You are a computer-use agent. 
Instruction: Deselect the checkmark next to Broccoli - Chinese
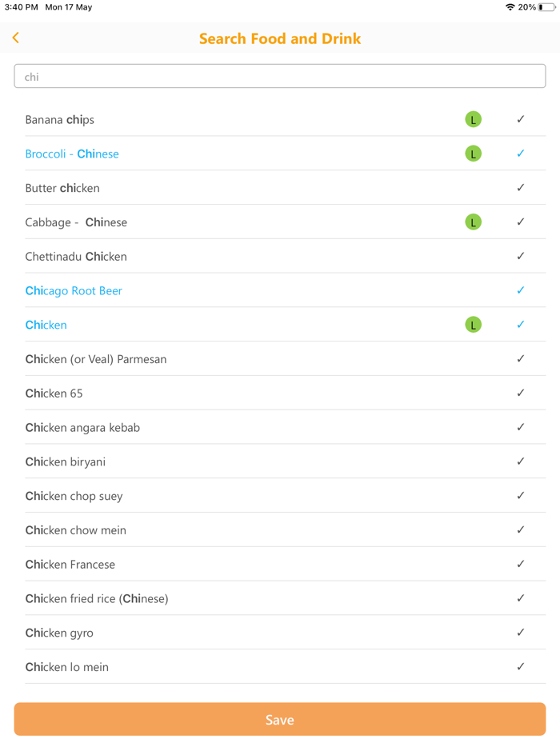521,153
